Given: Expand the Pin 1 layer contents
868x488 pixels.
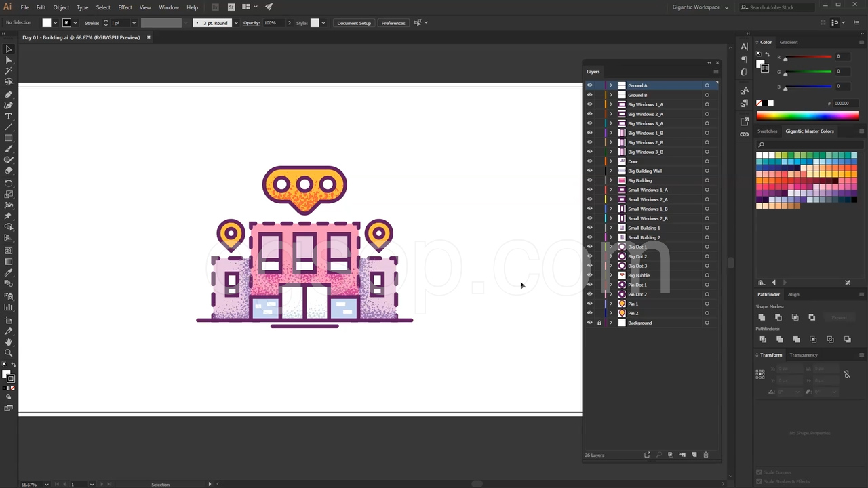Looking at the screenshot, I should click(610, 304).
